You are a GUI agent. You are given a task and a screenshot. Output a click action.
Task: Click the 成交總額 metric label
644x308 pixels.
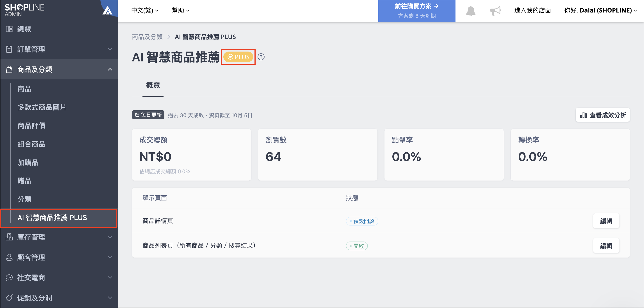153,140
